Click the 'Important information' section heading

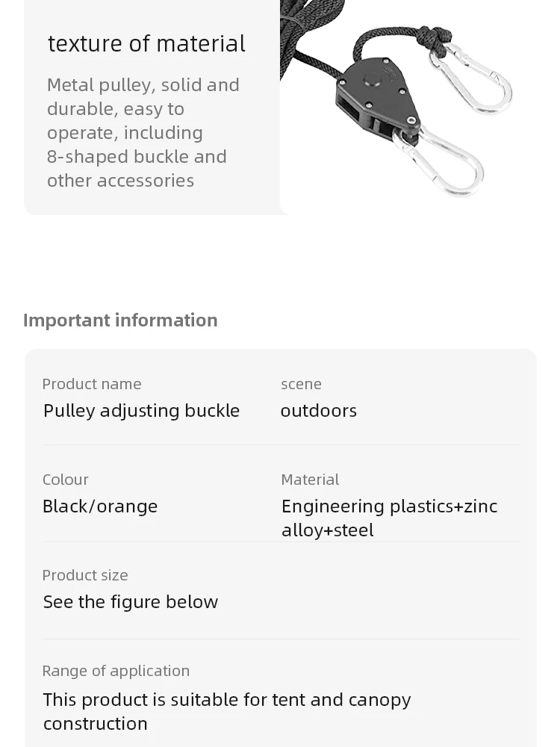120,320
